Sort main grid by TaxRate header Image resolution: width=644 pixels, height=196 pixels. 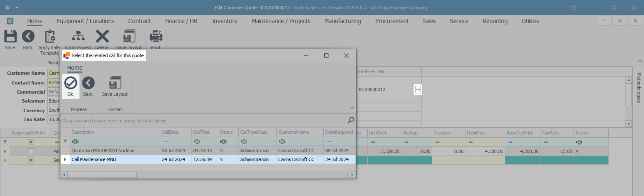point(557,133)
